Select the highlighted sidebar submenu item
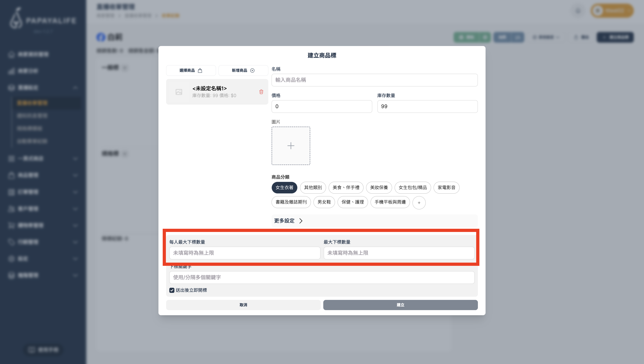 (33, 103)
